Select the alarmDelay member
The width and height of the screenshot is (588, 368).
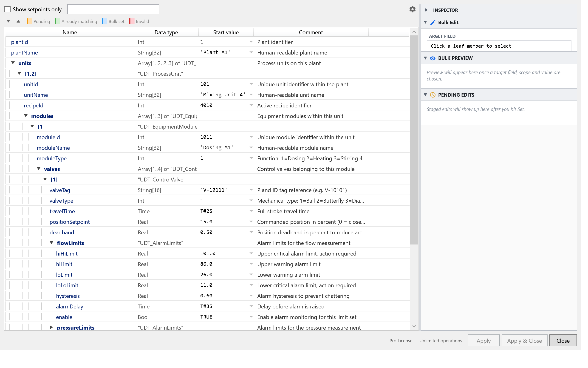70,307
